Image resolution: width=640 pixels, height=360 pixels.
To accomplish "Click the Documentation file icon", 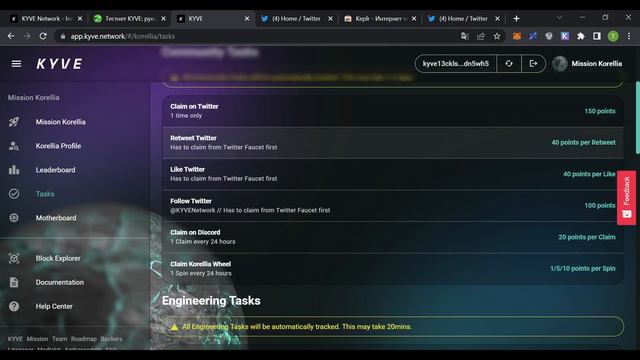I will pos(14,282).
